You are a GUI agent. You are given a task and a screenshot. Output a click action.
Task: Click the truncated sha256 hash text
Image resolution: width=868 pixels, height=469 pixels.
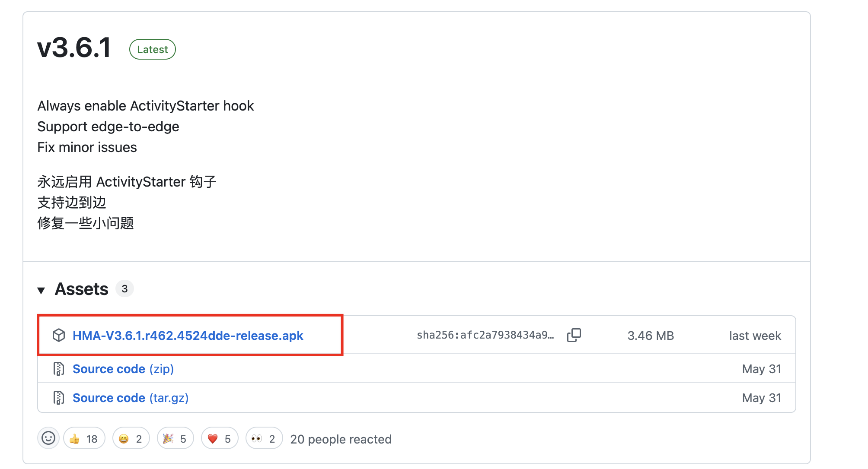485,335
